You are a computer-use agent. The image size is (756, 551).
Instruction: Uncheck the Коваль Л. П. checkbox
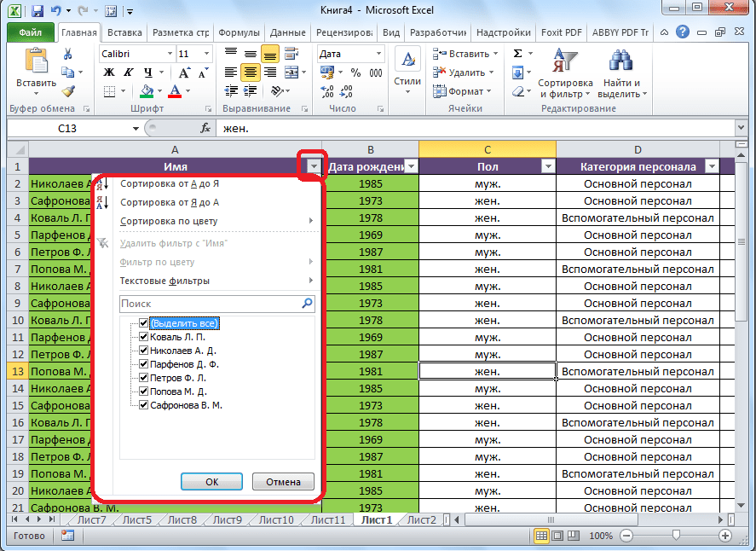pos(143,337)
